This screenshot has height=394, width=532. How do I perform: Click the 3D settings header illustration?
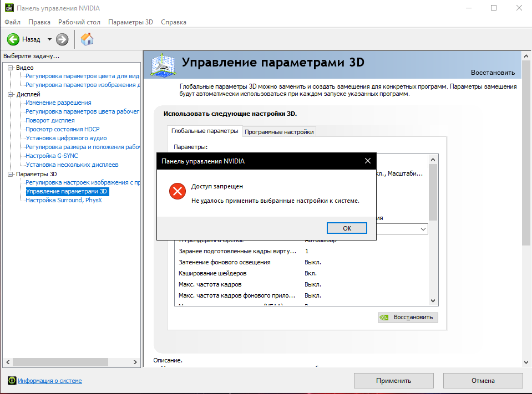(164, 65)
